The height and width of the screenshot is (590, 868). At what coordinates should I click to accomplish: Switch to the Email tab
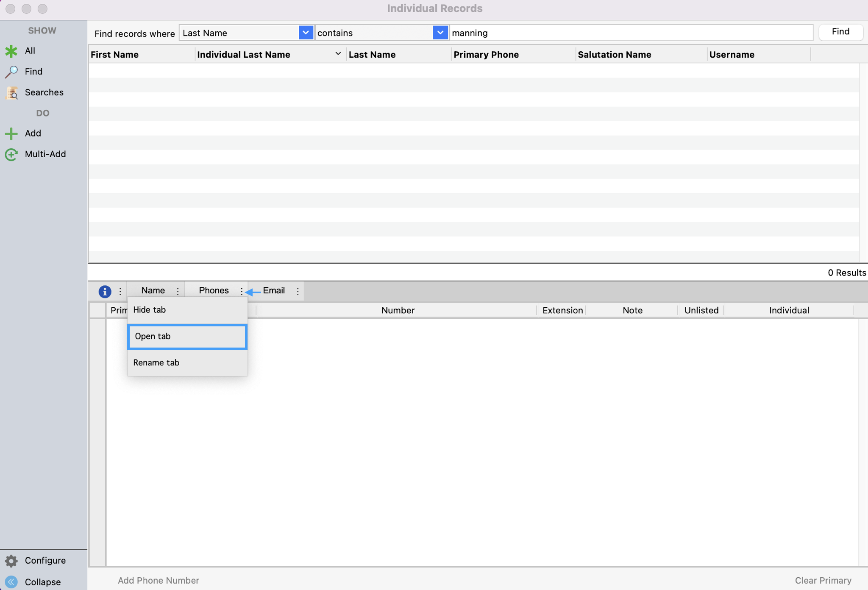pos(274,291)
